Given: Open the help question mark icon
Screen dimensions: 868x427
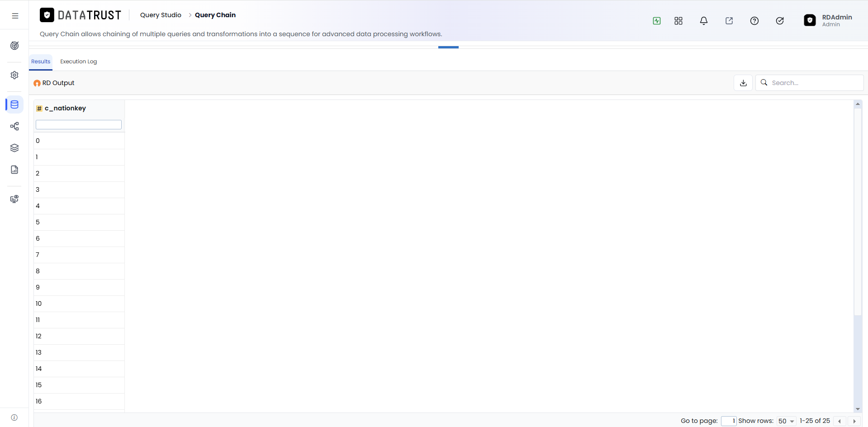Looking at the screenshot, I should 754,21.
